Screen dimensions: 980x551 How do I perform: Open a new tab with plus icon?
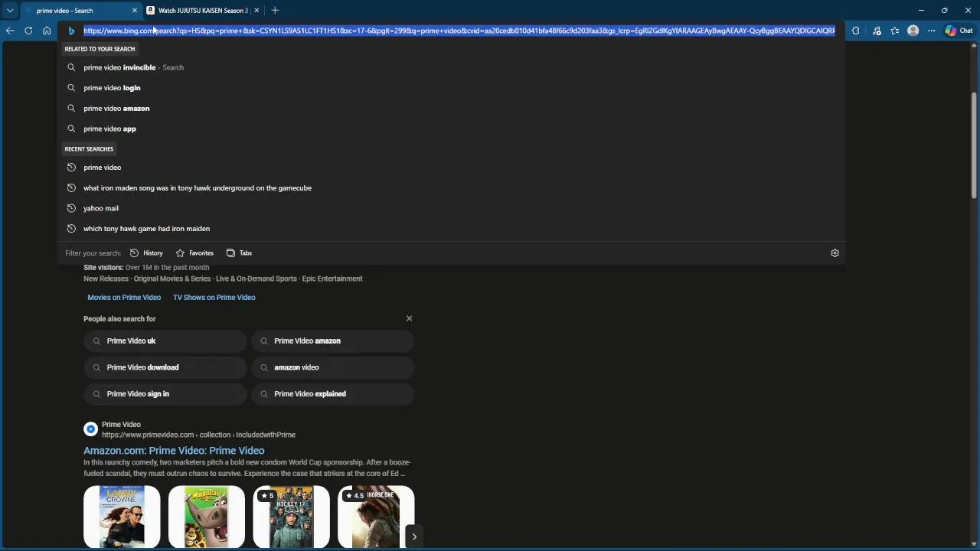click(275, 10)
